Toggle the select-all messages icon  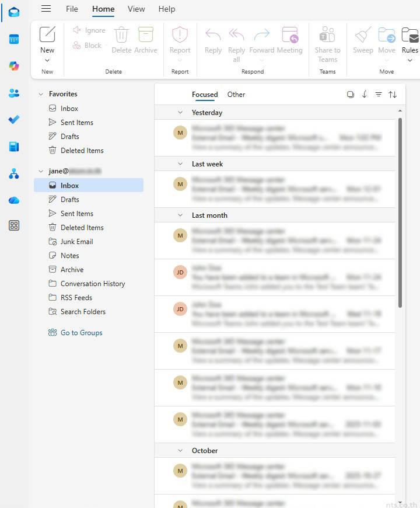click(351, 94)
